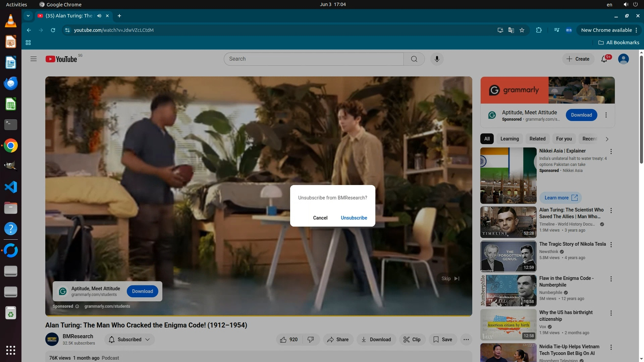
Task: Click the voice search microphone icon
Action: (437, 59)
